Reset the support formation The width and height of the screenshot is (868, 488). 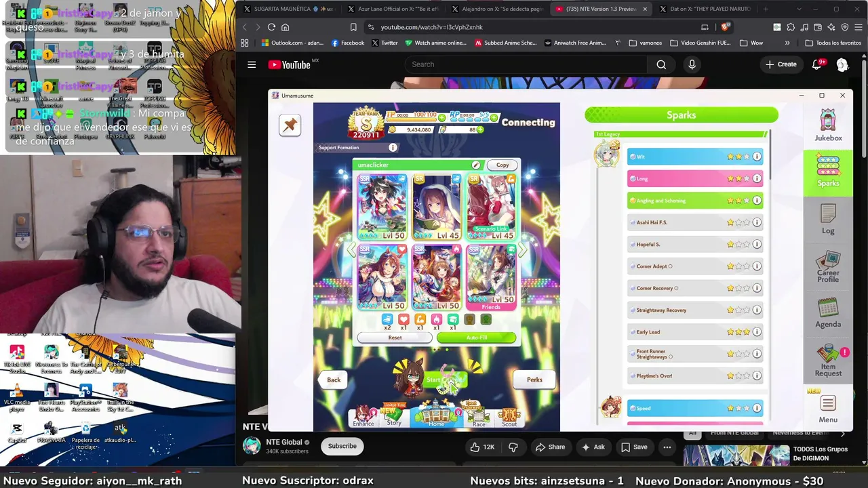coord(395,338)
